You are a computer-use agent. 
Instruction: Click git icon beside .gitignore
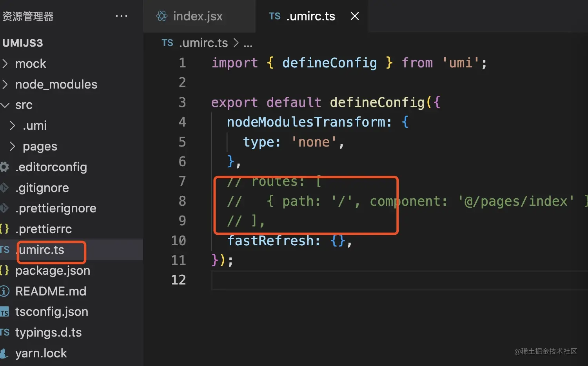click(x=4, y=188)
